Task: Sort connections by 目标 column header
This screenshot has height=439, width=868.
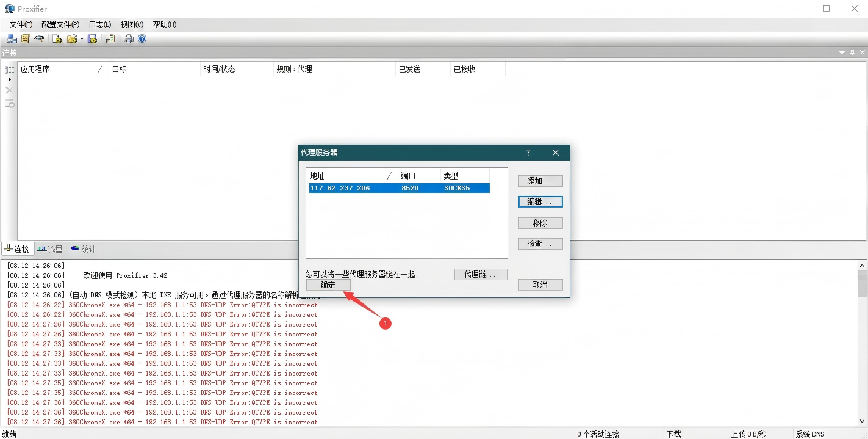Action: [154, 70]
